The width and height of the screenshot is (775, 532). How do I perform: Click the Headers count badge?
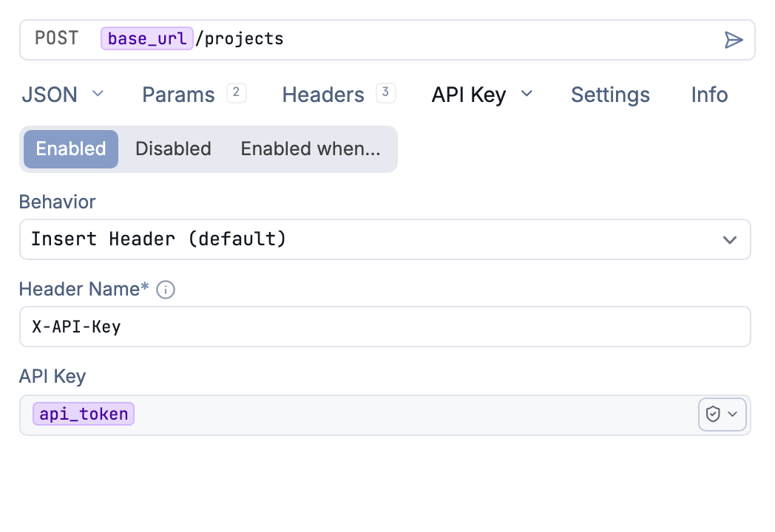point(385,92)
